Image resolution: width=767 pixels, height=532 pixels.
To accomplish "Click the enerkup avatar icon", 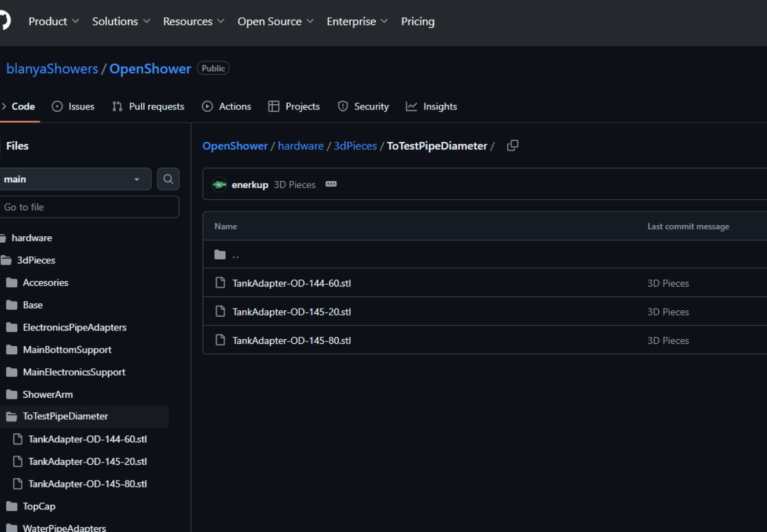I will click(219, 185).
